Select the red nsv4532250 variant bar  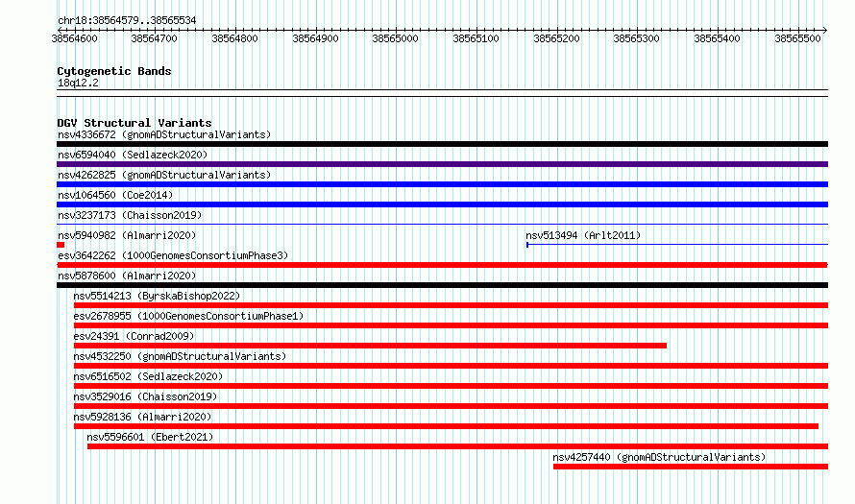[x=451, y=366]
